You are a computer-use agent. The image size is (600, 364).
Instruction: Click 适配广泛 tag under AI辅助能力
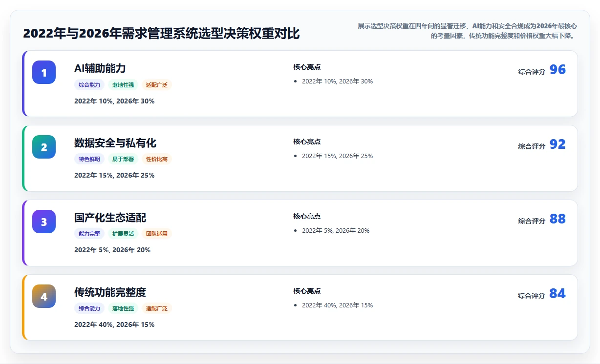tap(157, 85)
